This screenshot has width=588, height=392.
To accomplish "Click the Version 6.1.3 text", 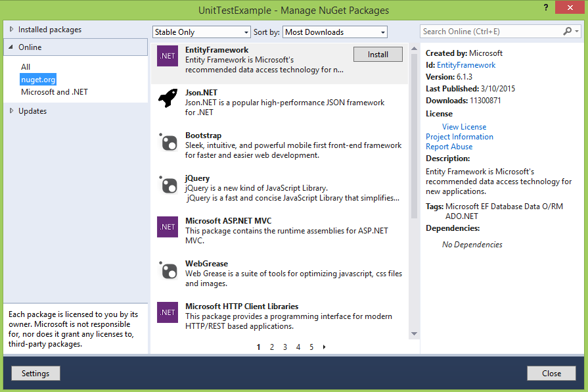I will tap(449, 76).
